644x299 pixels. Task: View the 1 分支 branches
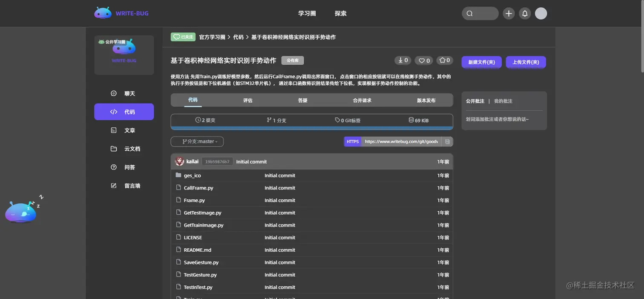click(276, 120)
